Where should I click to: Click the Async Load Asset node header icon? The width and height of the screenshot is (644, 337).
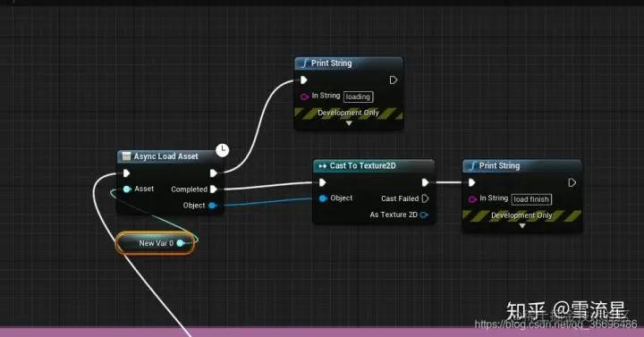pyautogui.click(x=126, y=156)
